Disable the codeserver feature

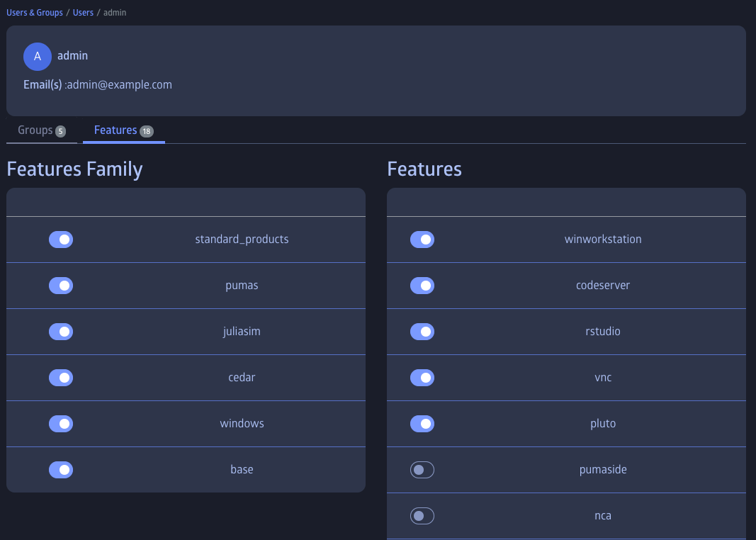pyautogui.click(x=422, y=286)
